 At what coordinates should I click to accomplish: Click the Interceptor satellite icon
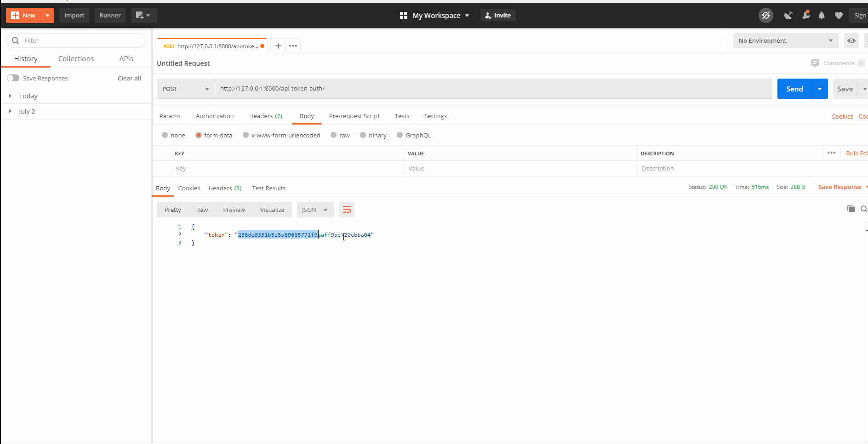tap(788, 15)
